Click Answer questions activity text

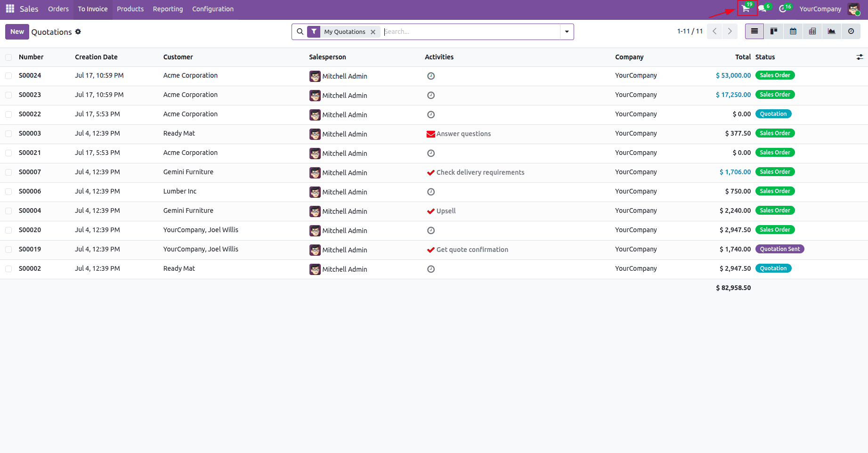[x=463, y=134]
